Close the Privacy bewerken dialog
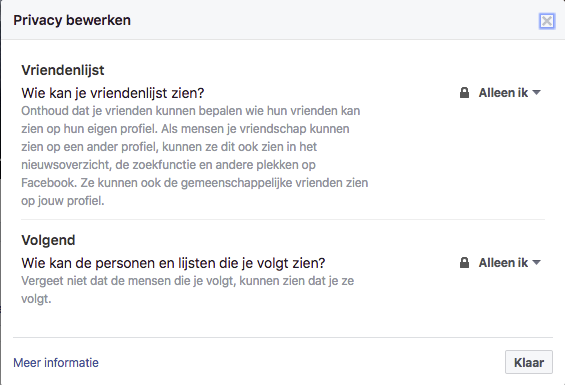The width and height of the screenshot is (565, 385). [547, 21]
